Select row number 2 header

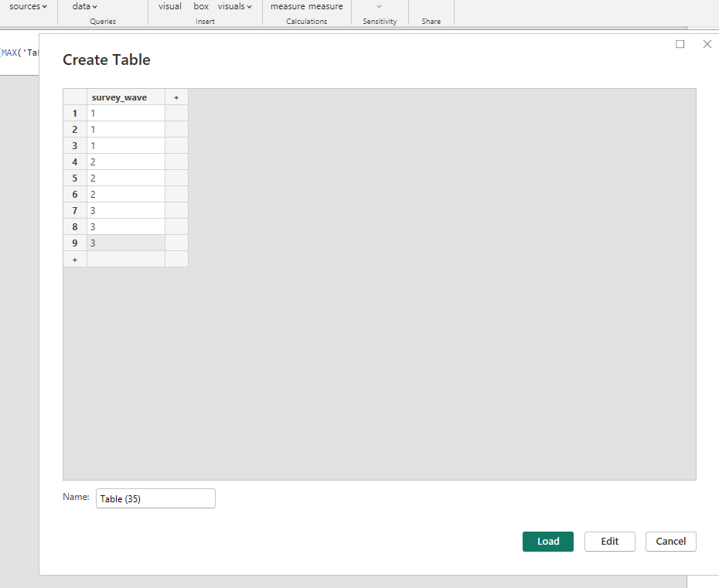point(75,129)
